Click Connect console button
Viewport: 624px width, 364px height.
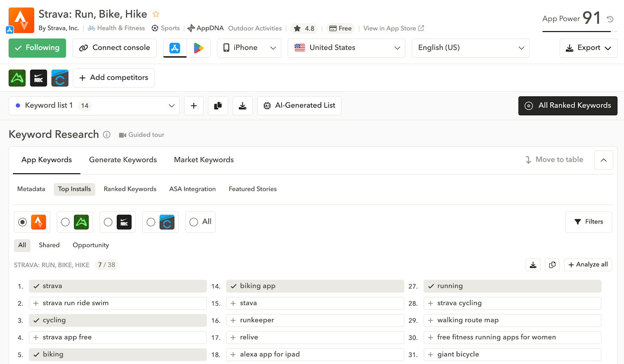114,48
